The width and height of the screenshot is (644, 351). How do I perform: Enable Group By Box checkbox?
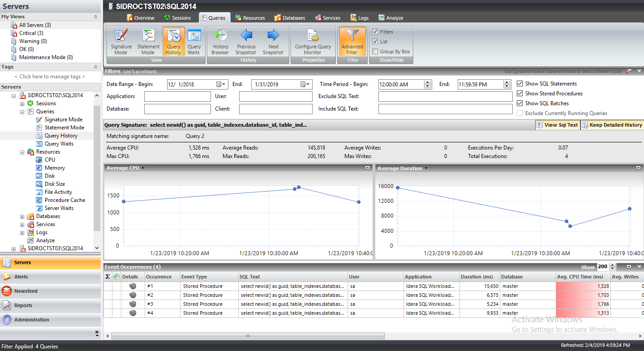375,51
